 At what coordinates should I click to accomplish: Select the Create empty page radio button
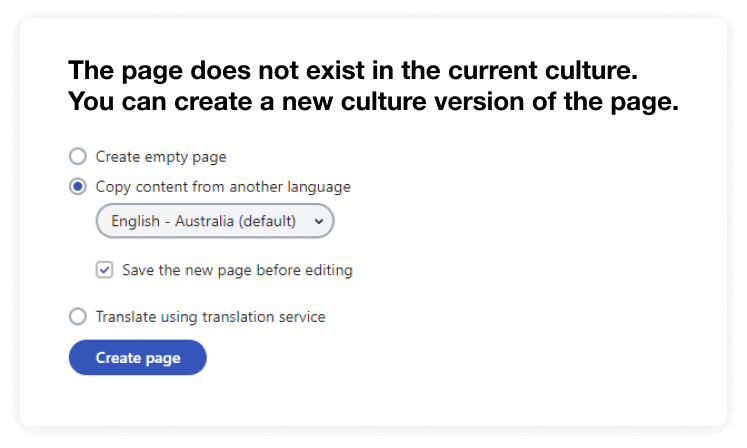[78, 157]
